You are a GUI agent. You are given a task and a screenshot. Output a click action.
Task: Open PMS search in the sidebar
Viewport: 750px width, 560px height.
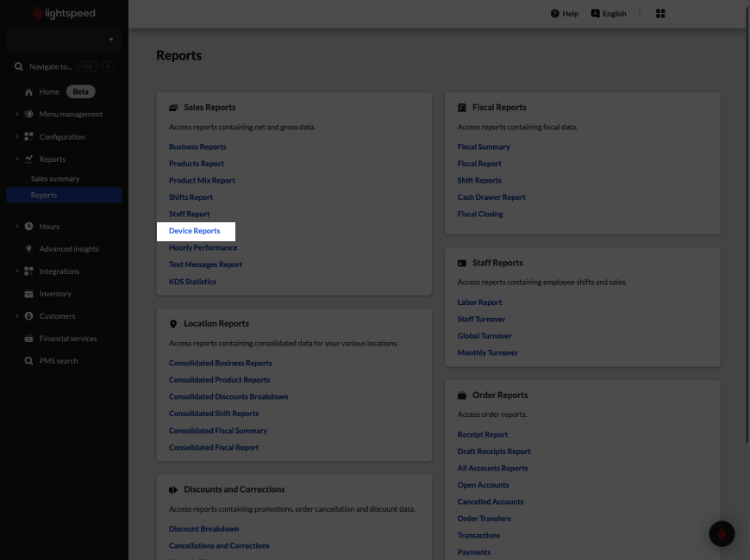coord(59,361)
